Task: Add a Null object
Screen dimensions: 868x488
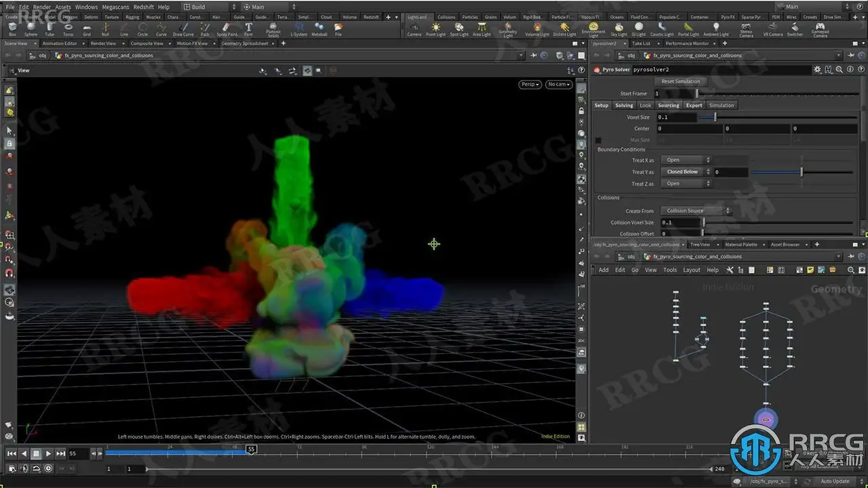Action: 105,28
